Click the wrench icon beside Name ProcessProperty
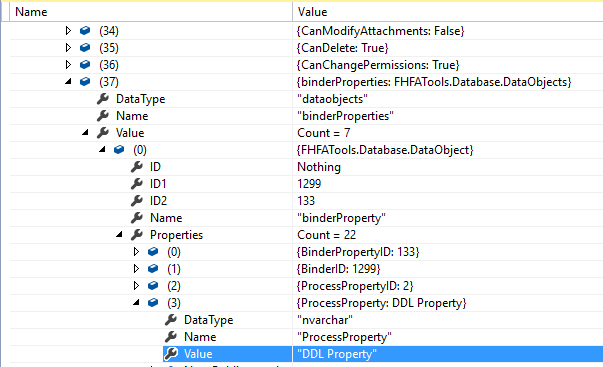603x367 pixels. click(x=171, y=337)
